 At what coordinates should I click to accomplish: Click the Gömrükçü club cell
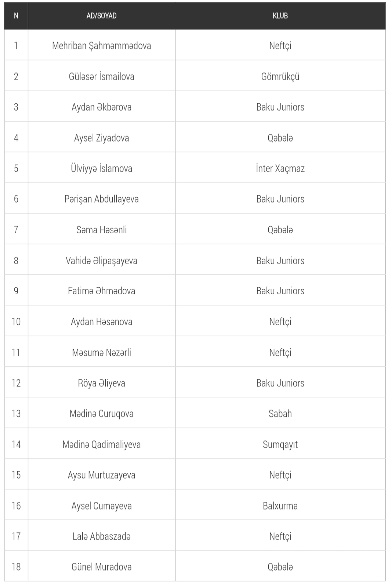[280, 77]
